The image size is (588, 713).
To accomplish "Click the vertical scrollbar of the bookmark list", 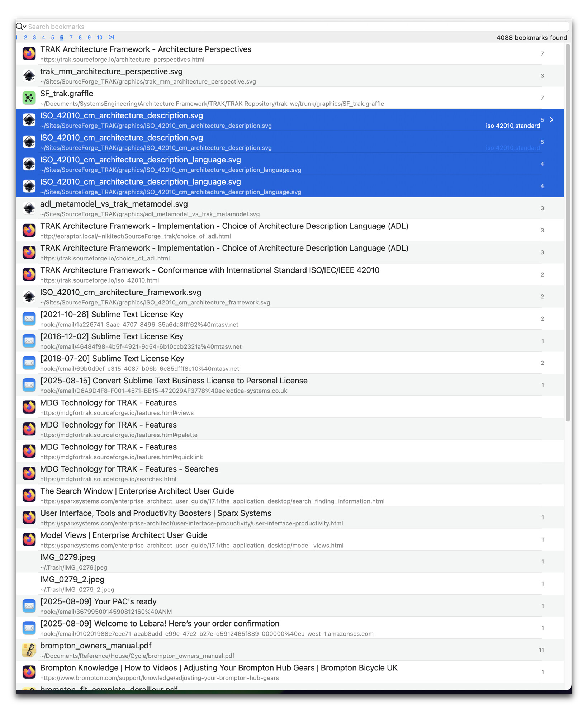I will (568, 233).
